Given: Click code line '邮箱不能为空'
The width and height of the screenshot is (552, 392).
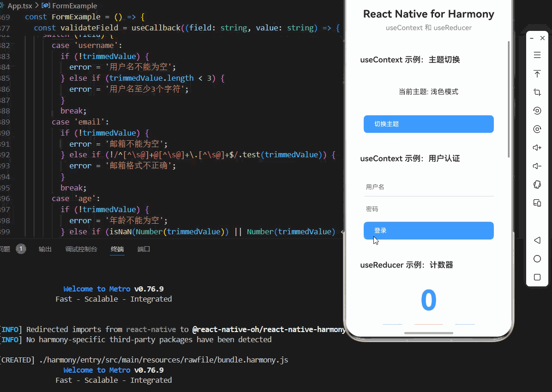Looking at the screenshot, I should [x=118, y=144].
